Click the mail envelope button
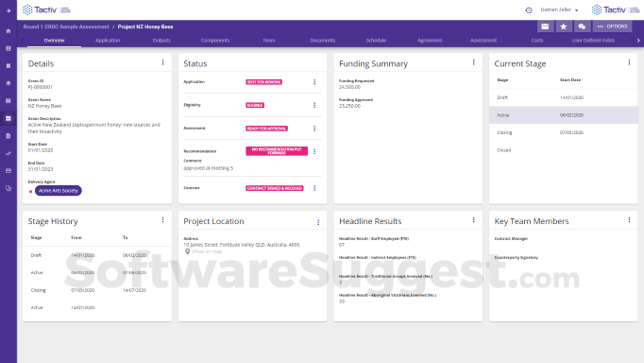This screenshot has height=363, width=644. pyautogui.click(x=545, y=26)
